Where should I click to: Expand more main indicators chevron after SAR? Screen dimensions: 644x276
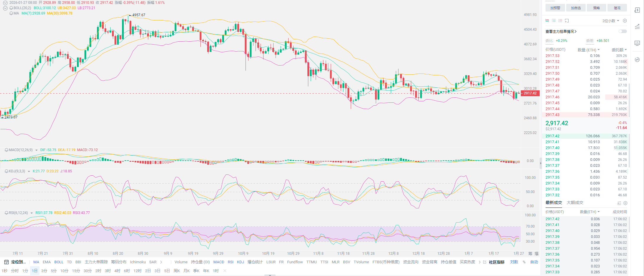pos(161,262)
